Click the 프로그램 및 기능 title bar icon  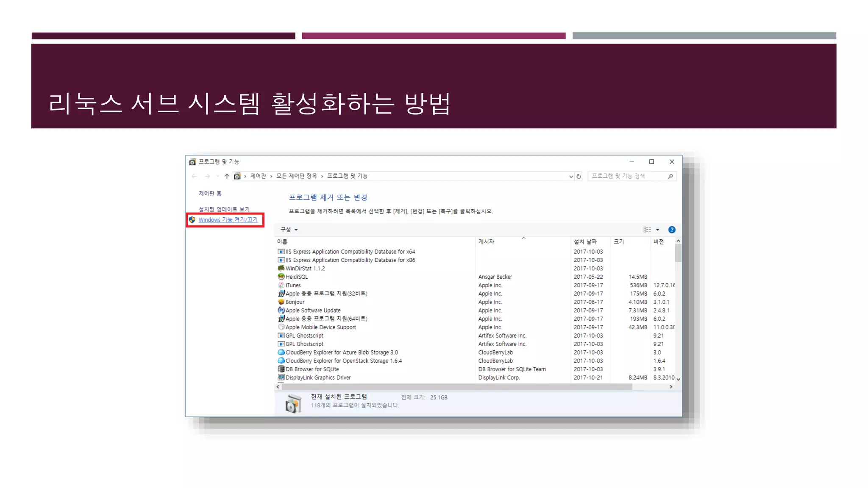click(x=192, y=162)
